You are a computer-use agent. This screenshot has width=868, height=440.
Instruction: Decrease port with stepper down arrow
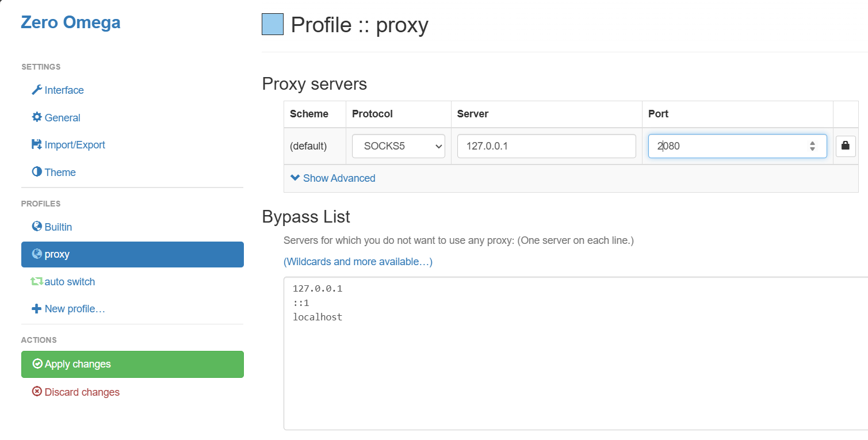coord(812,150)
